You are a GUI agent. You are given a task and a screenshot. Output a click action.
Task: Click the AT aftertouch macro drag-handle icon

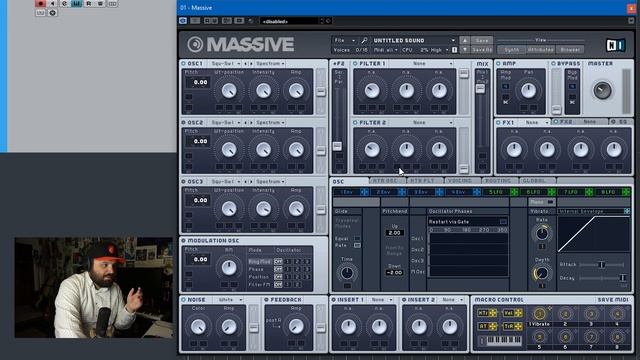(x=493, y=326)
